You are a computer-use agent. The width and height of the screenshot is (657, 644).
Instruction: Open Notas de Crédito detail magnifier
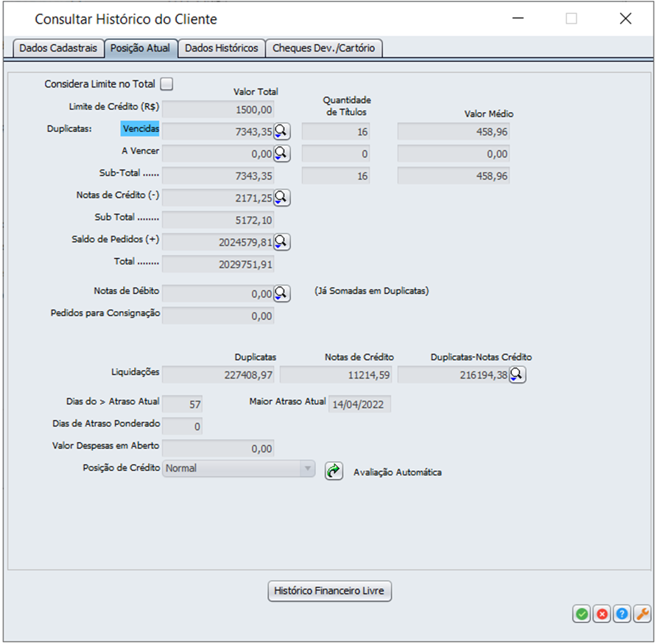pos(282,197)
